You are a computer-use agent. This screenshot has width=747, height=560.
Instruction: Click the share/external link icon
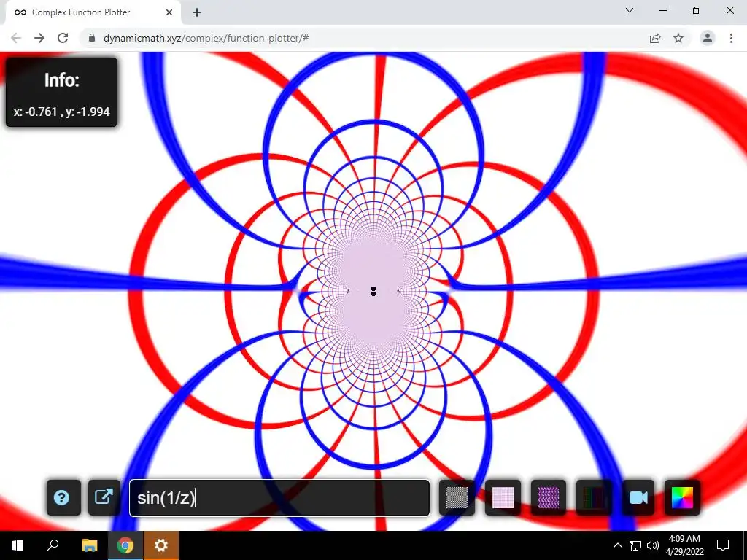click(104, 497)
